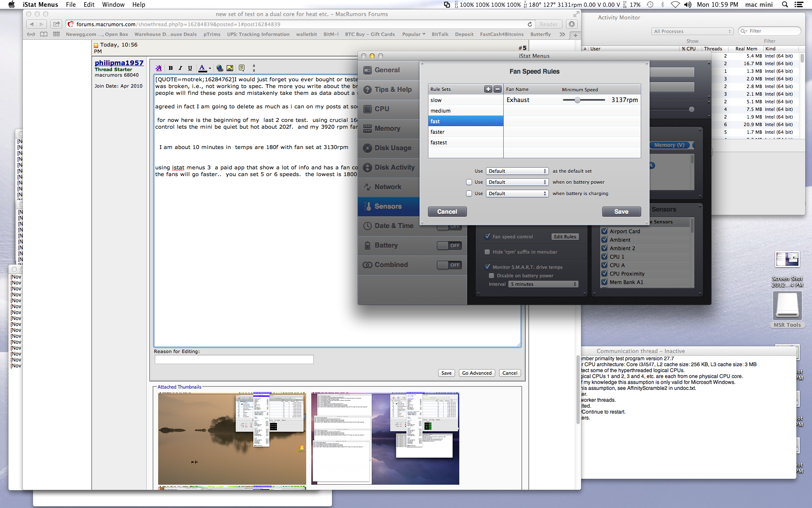The width and height of the screenshot is (812, 508).
Task: Click the insert link globe icon
Action: [x=219, y=68]
